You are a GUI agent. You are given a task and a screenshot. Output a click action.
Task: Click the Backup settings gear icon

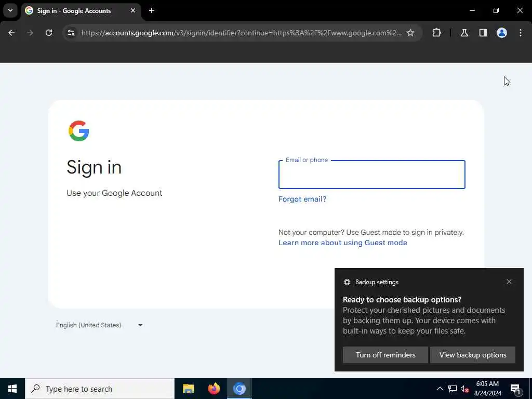click(x=347, y=282)
